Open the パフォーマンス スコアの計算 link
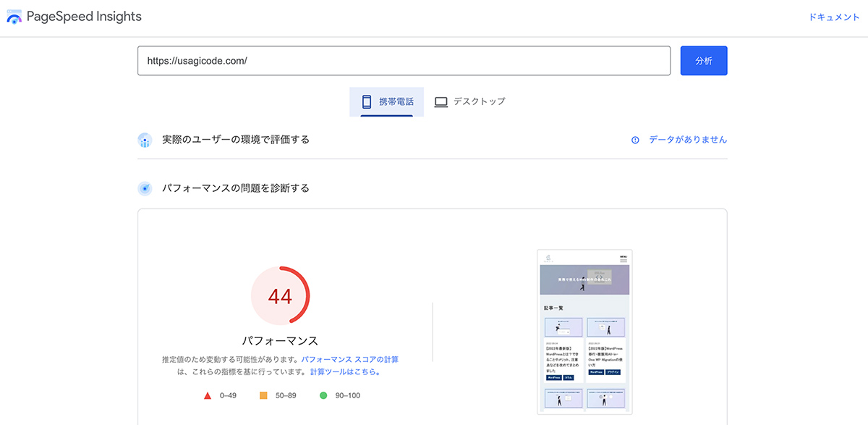Viewport: 868px width, 425px height. pos(350,359)
